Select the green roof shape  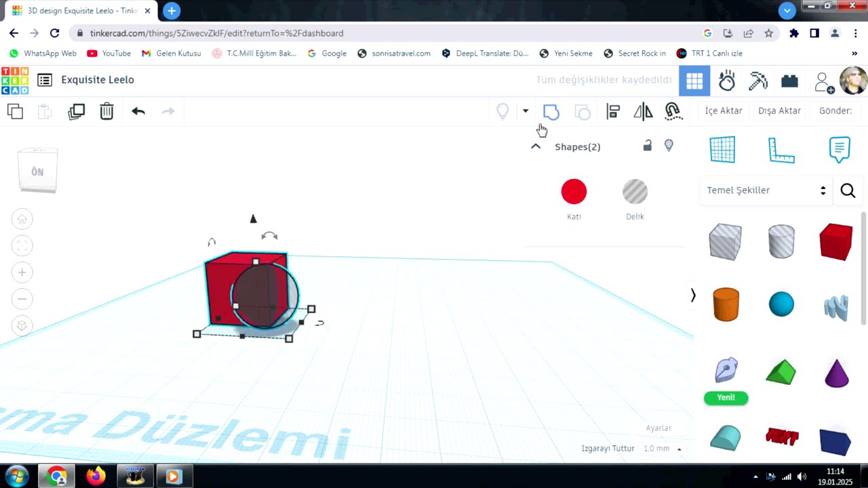781,372
